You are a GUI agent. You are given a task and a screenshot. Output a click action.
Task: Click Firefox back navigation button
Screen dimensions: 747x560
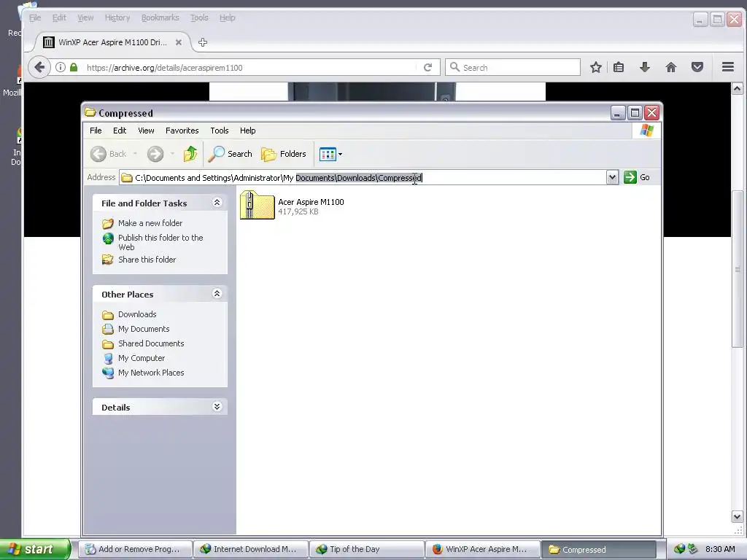tap(39, 67)
